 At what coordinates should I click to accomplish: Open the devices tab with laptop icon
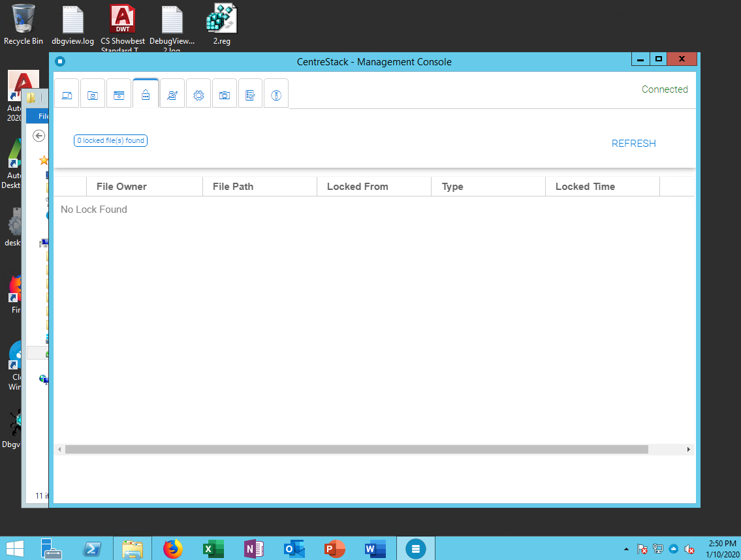[67, 94]
